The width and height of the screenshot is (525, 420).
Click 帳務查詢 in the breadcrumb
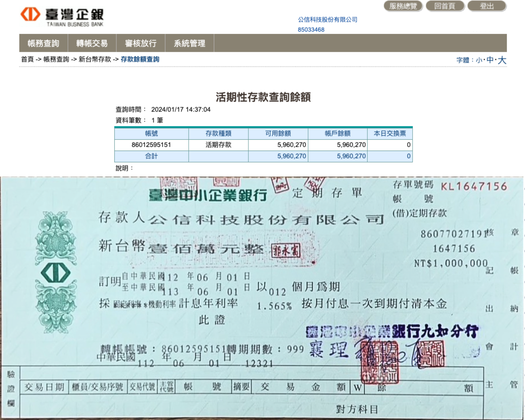[56, 59]
